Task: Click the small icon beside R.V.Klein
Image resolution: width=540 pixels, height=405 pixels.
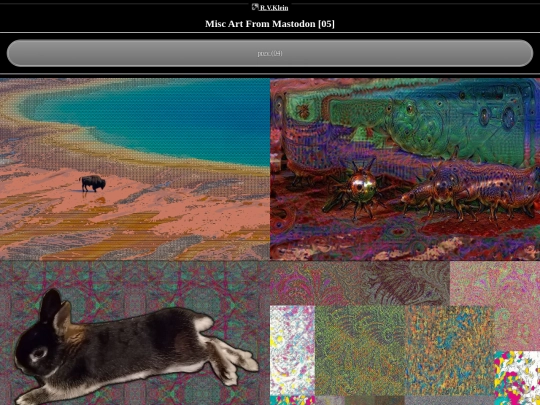Action: (255, 7)
